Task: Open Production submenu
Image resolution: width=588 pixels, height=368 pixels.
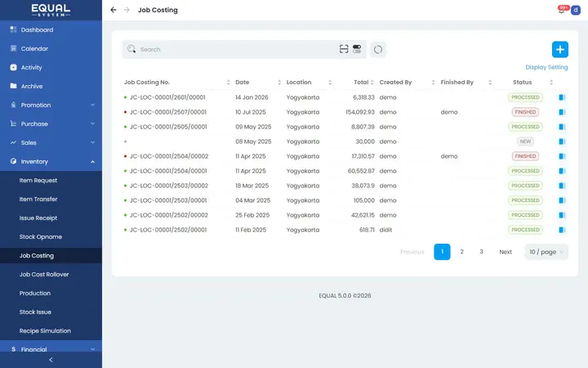Action: click(x=35, y=293)
